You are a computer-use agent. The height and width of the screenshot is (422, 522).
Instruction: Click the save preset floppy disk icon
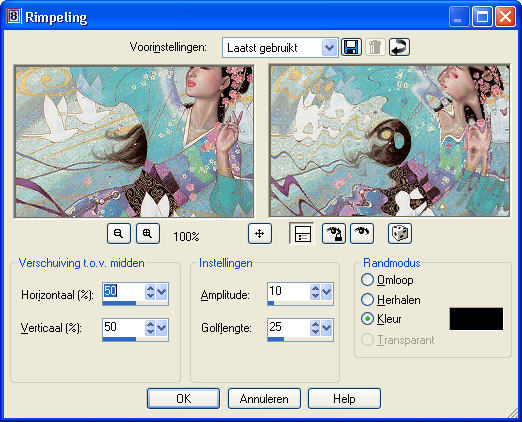351,47
